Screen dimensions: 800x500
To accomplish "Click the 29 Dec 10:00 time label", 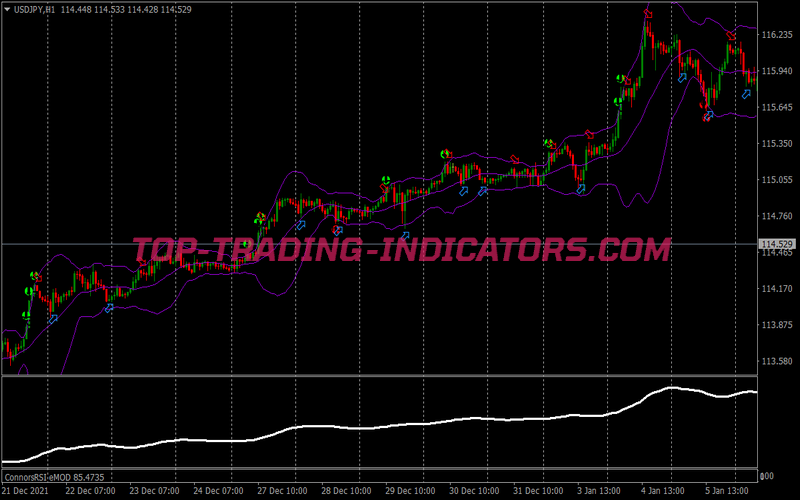I will (410, 491).
